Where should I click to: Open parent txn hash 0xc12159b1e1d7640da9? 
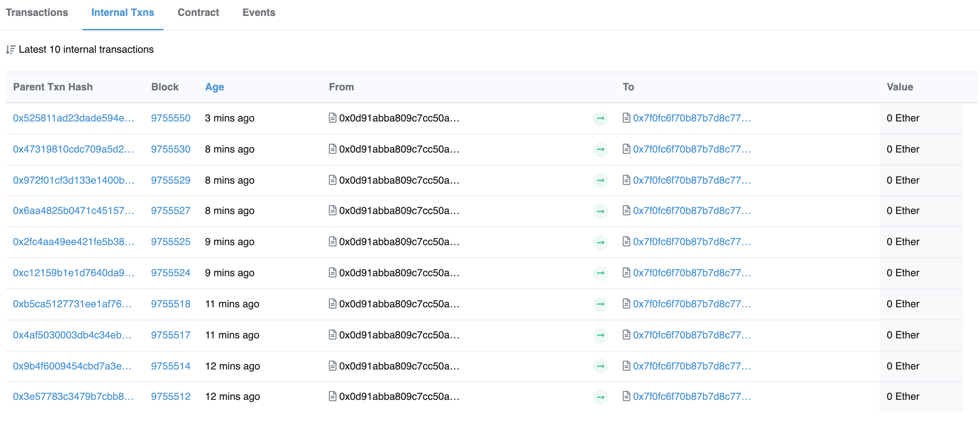point(73,273)
